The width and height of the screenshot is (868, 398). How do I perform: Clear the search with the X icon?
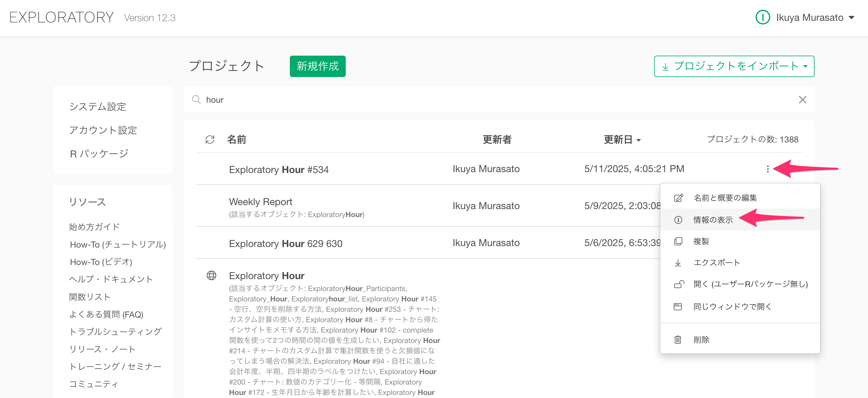[802, 100]
